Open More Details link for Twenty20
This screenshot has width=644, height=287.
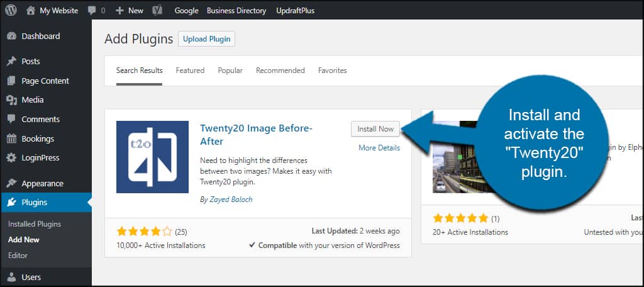click(379, 148)
